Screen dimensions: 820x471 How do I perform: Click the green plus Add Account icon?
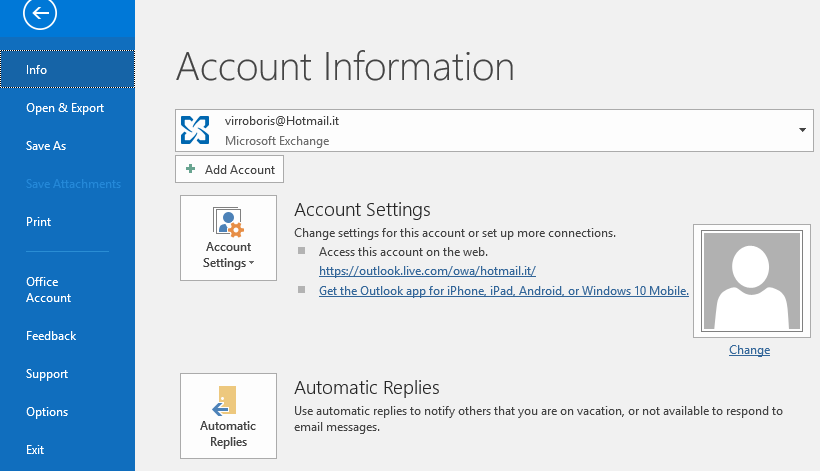[x=191, y=168]
